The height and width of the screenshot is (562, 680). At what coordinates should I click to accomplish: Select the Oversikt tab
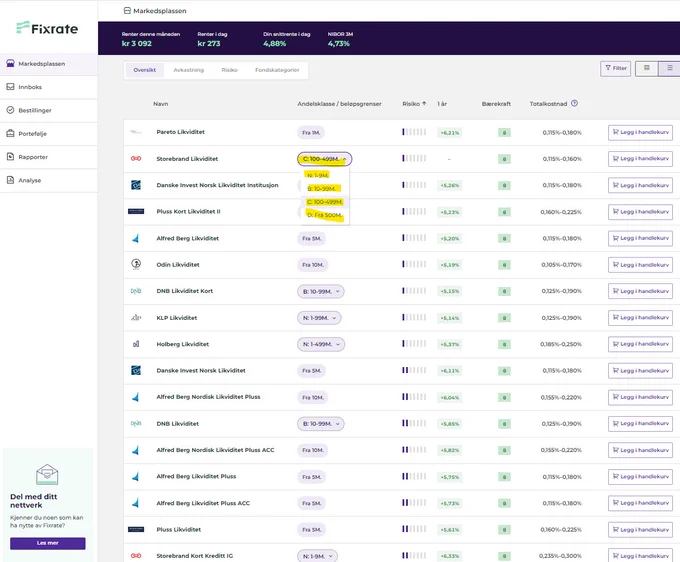(x=144, y=70)
